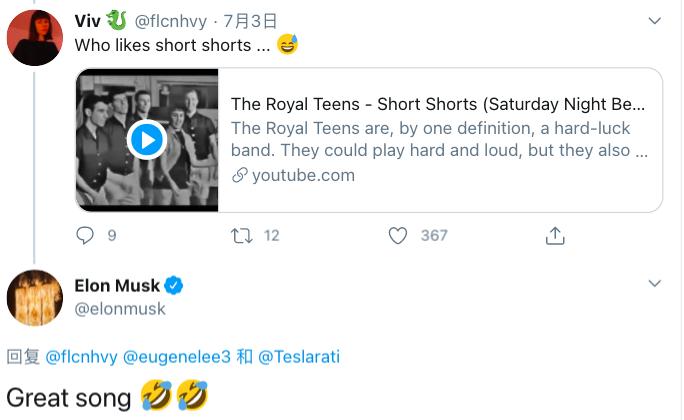Open Elon Musk's display name
This screenshot has height=420, width=684.
(x=117, y=286)
